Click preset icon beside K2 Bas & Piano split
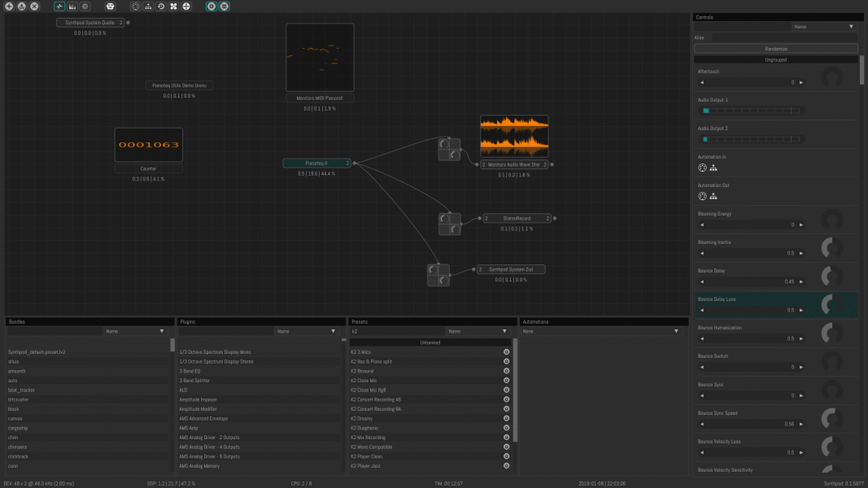The image size is (868, 488). tap(507, 361)
